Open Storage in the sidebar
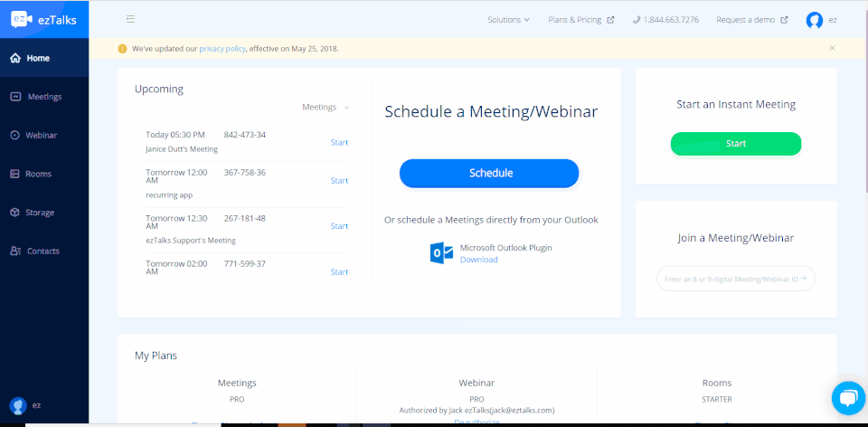Image resolution: width=868 pixels, height=427 pixels. pyautogui.click(x=44, y=213)
